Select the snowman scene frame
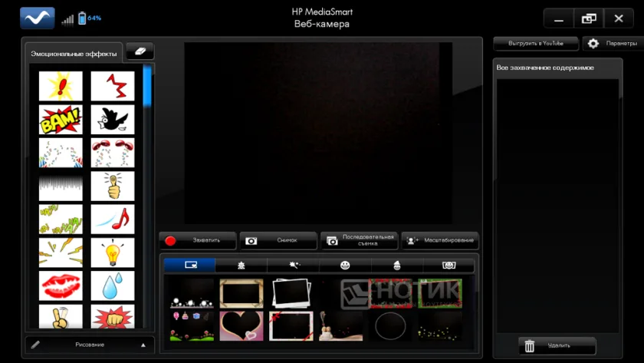644x363 pixels. (341, 326)
